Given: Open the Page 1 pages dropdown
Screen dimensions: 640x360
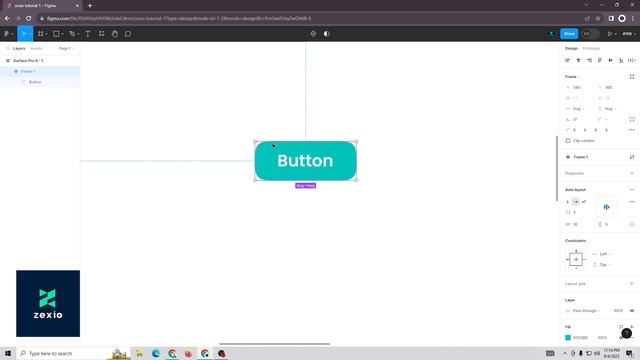Looking at the screenshot, I should click(x=66, y=48).
